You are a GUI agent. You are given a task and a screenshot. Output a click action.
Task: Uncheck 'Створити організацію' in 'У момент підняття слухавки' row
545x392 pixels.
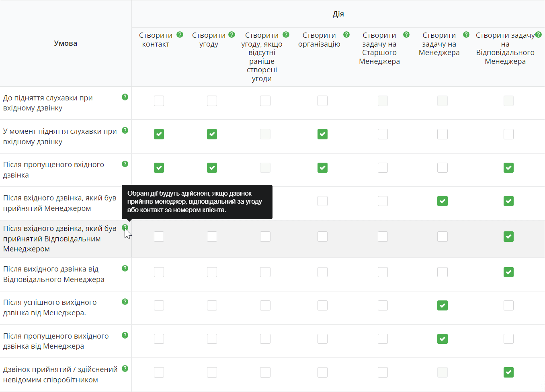tap(323, 134)
